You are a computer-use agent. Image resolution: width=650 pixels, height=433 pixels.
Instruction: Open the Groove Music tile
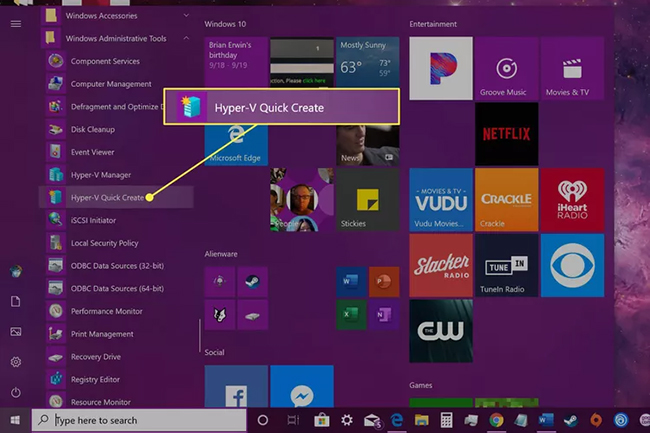point(506,68)
